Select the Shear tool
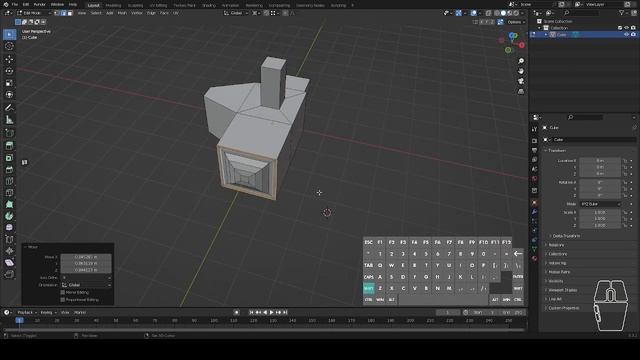The image size is (640, 360). click(9, 263)
